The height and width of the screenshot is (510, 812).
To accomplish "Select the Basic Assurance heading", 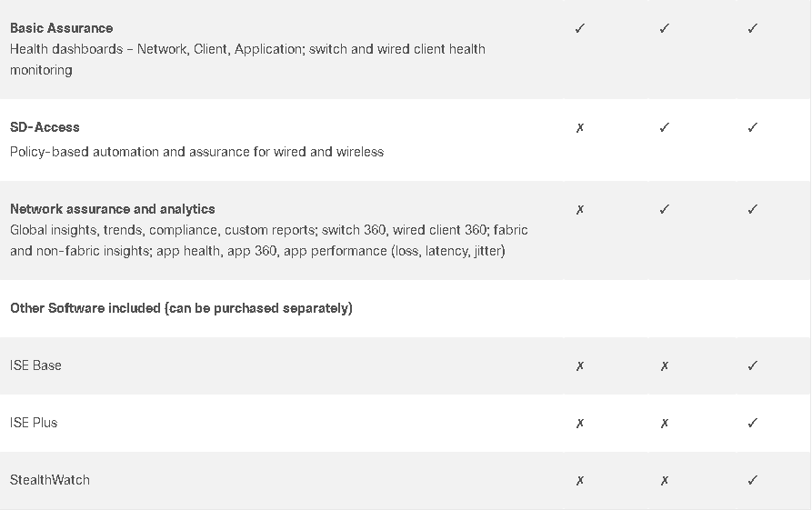I will [x=61, y=28].
